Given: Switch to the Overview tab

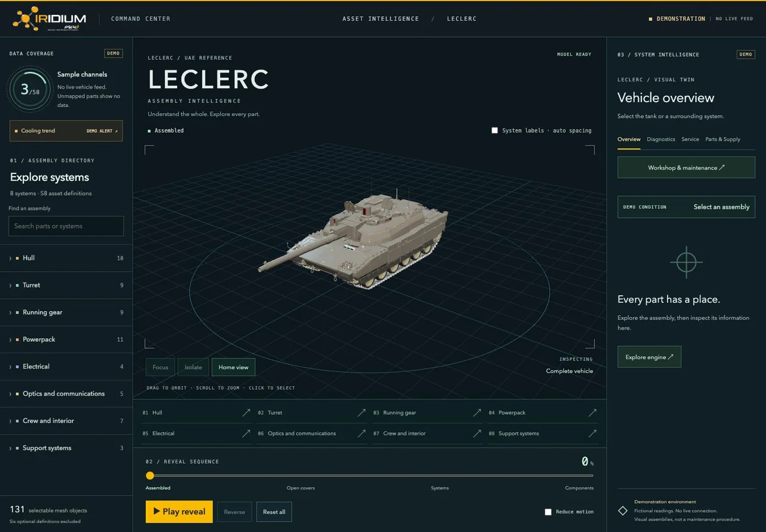Looking at the screenshot, I should [x=629, y=139].
